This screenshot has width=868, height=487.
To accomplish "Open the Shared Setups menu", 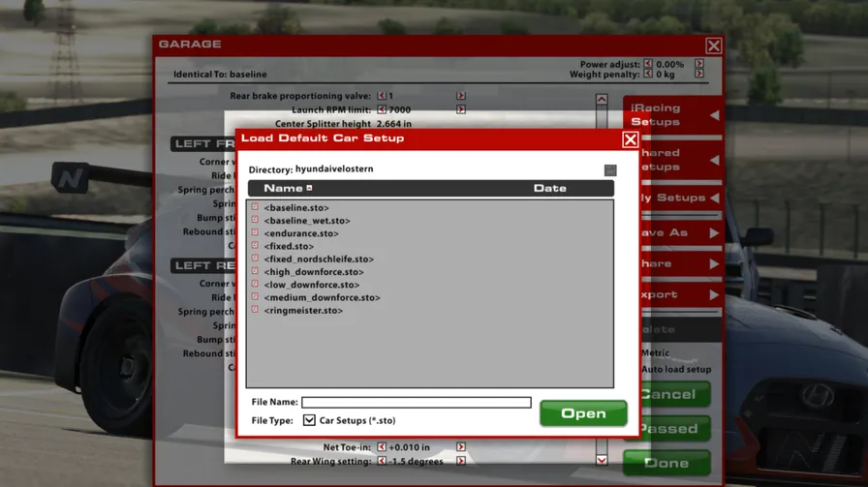I will coord(681,160).
